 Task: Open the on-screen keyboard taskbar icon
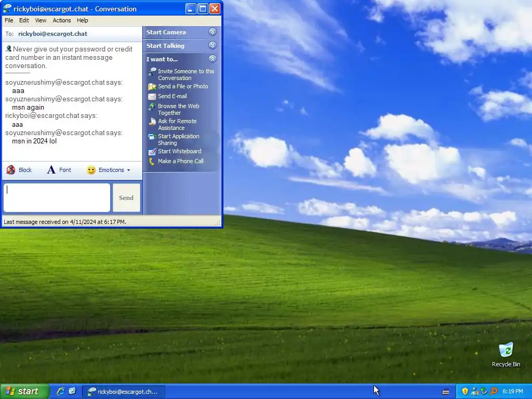pyautogui.click(x=446, y=392)
